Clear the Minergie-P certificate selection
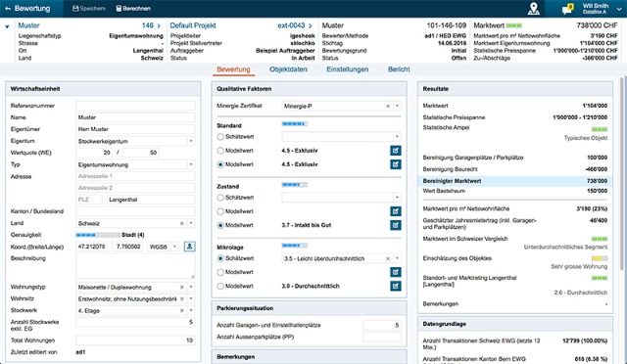The height and width of the screenshot is (364, 627). [388, 106]
